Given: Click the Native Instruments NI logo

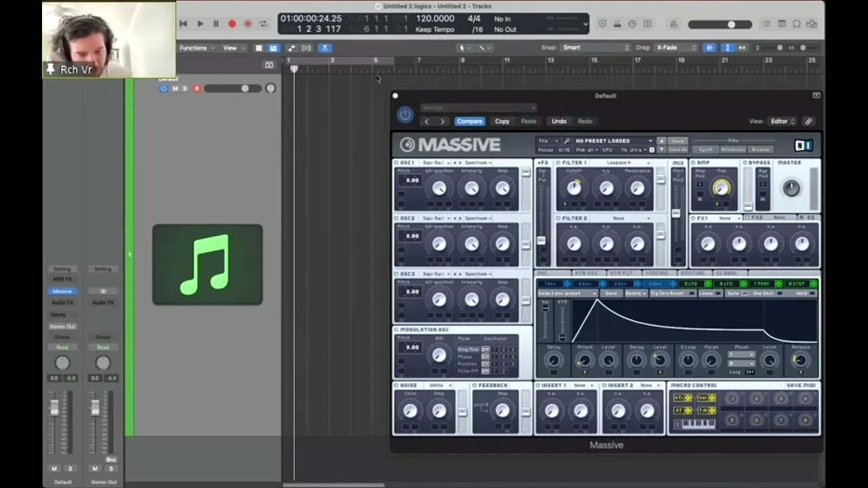Looking at the screenshot, I should pyautogui.click(x=803, y=145).
